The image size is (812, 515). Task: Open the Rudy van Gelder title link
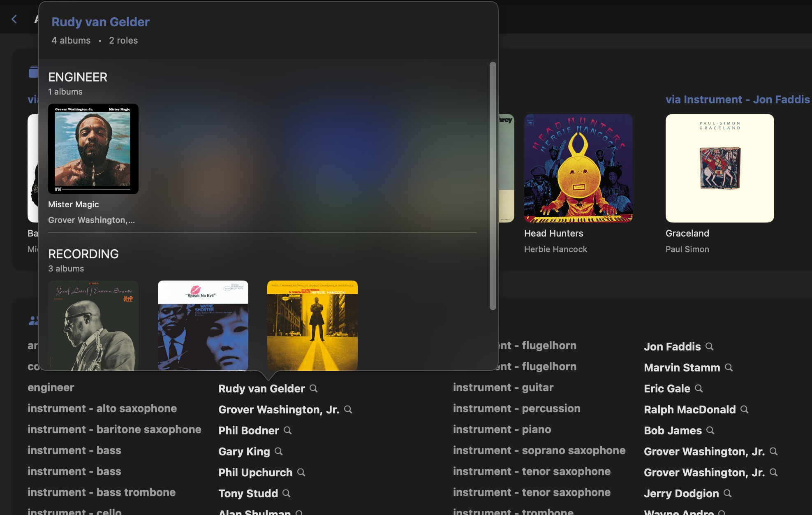pyautogui.click(x=100, y=22)
